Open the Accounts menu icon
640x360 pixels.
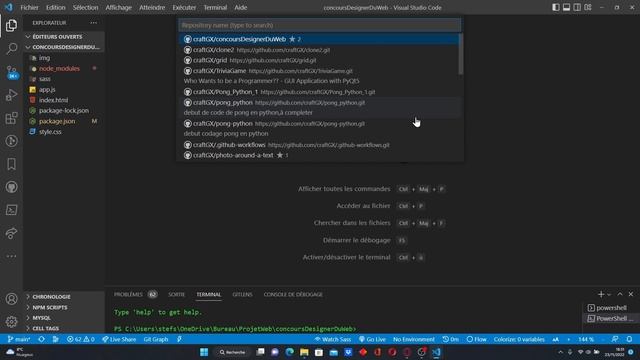pos(11,299)
